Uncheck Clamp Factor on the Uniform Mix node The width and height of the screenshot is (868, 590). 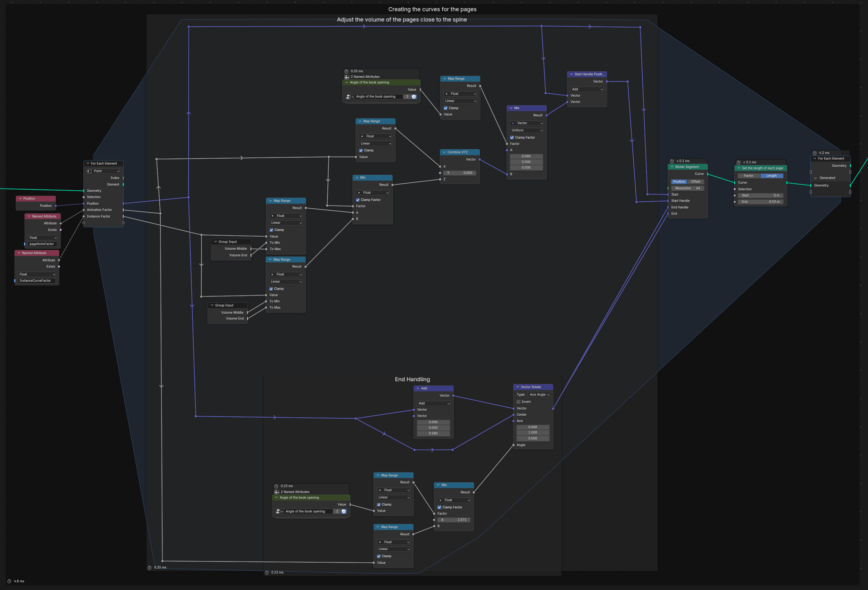click(512, 138)
